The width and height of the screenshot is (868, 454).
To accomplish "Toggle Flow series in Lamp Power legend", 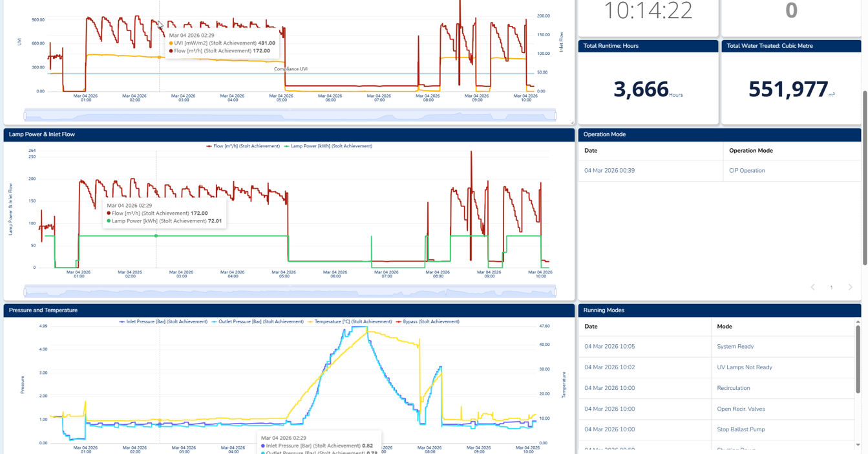I will [243, 146].
